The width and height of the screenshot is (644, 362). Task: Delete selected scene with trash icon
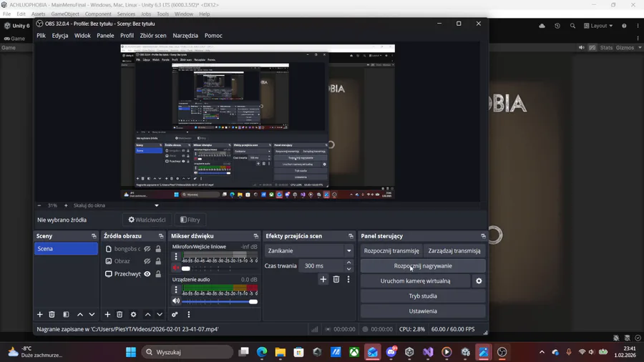(52, 314)
